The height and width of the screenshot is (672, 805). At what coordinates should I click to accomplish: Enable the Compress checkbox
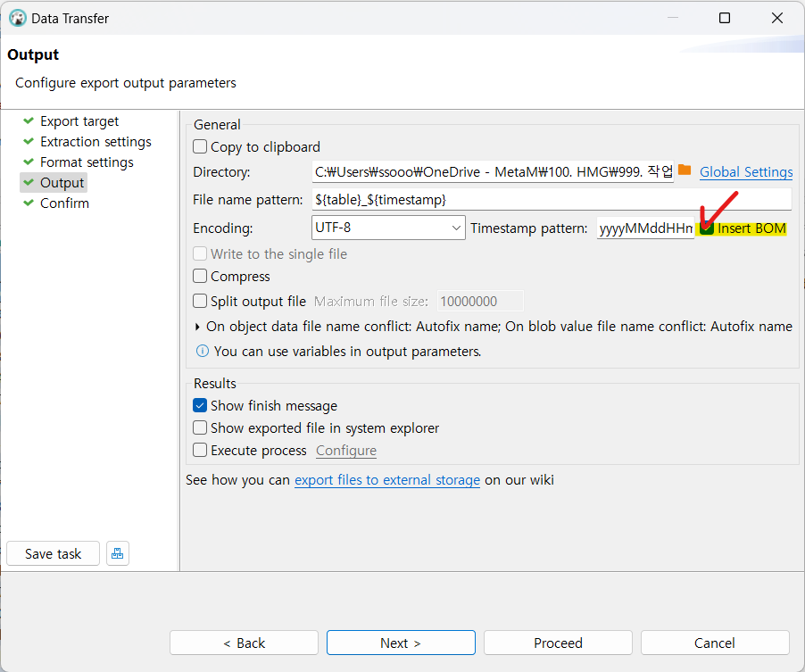[x=200, y=276]
